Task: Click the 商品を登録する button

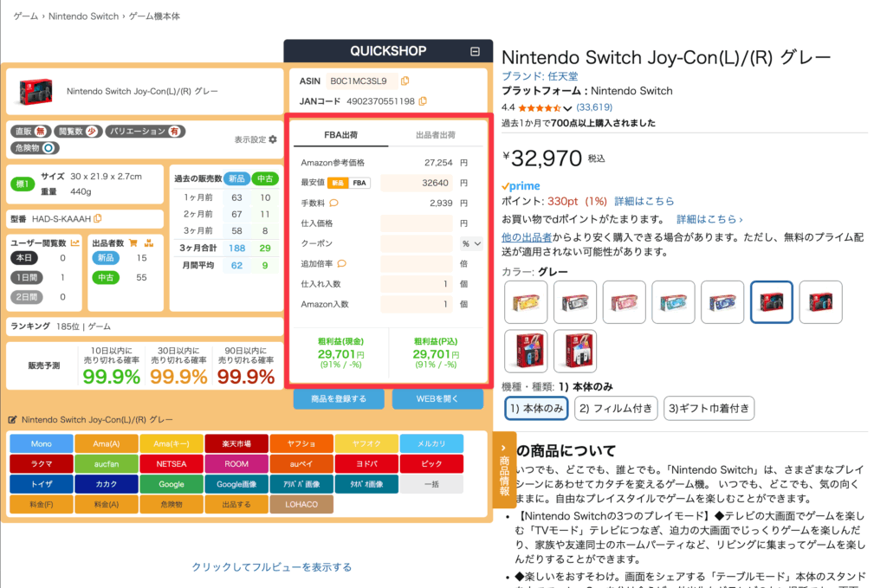Action: [x=339, y=398]
